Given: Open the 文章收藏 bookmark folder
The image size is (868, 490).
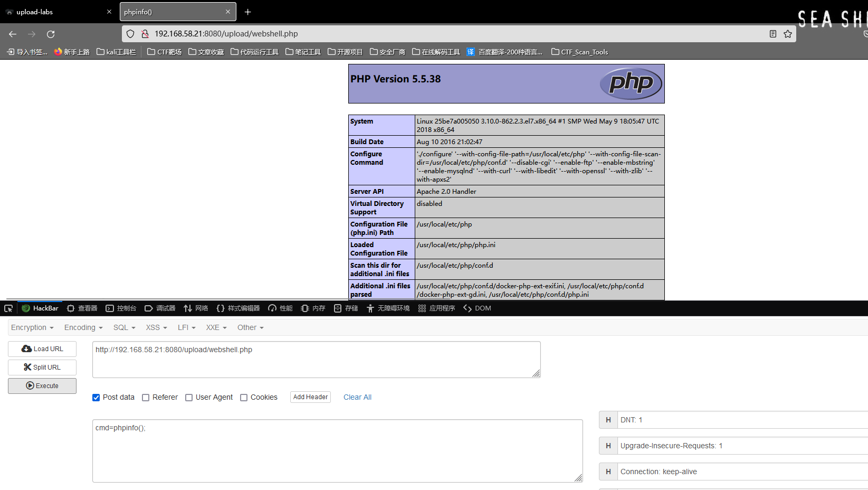Looking at the screenshot, I should (x=206, y=52).
